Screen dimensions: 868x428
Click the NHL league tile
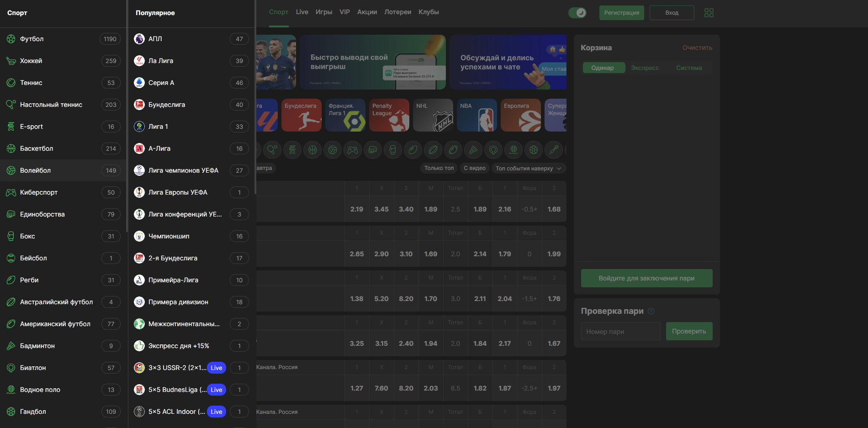pyautogui.click(x=433, y=115)
